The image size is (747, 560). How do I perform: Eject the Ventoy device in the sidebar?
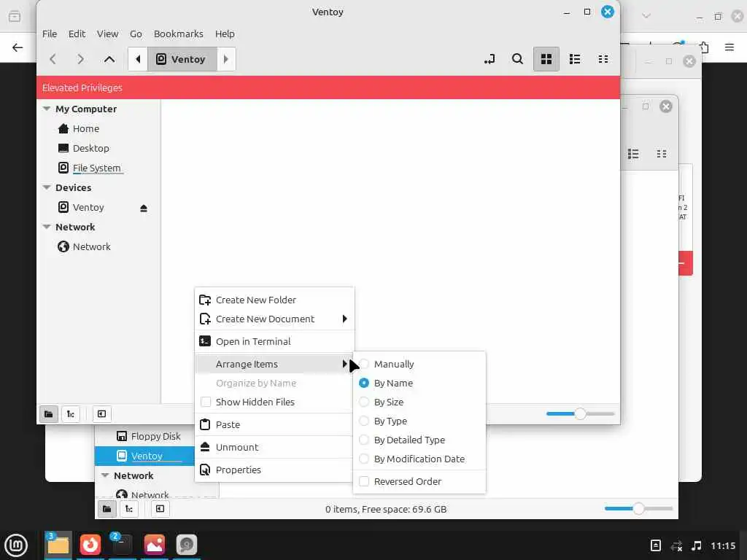(144, 208)
